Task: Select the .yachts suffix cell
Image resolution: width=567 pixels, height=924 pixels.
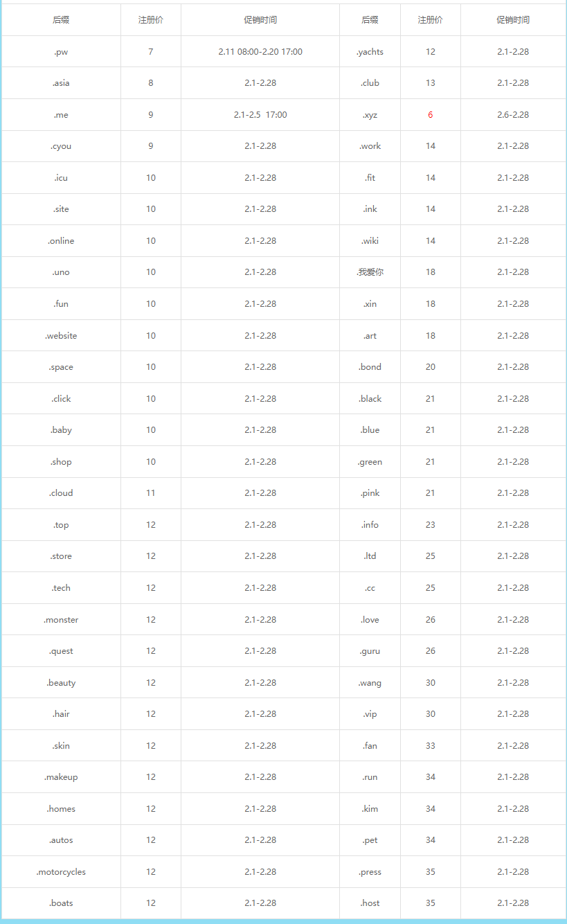Action: click(370, 52)
